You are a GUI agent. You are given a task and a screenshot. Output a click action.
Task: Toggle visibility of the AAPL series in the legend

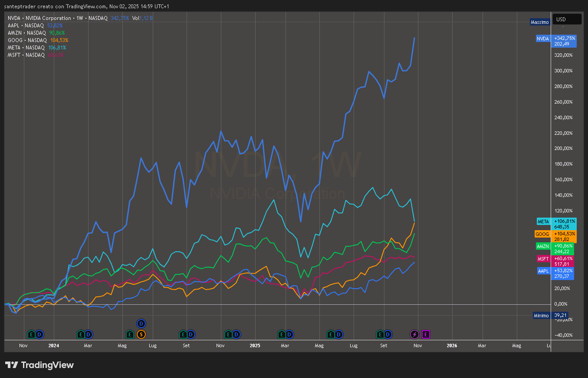click(13, 25)
